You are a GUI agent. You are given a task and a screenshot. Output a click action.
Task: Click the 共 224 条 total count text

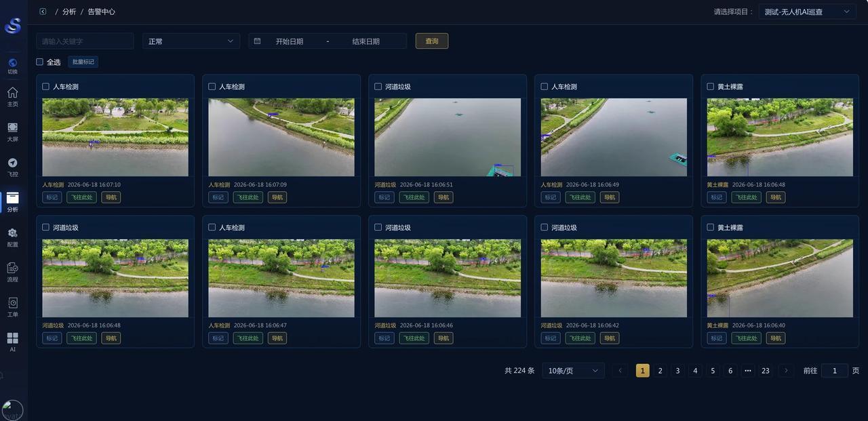click(519, 371)
